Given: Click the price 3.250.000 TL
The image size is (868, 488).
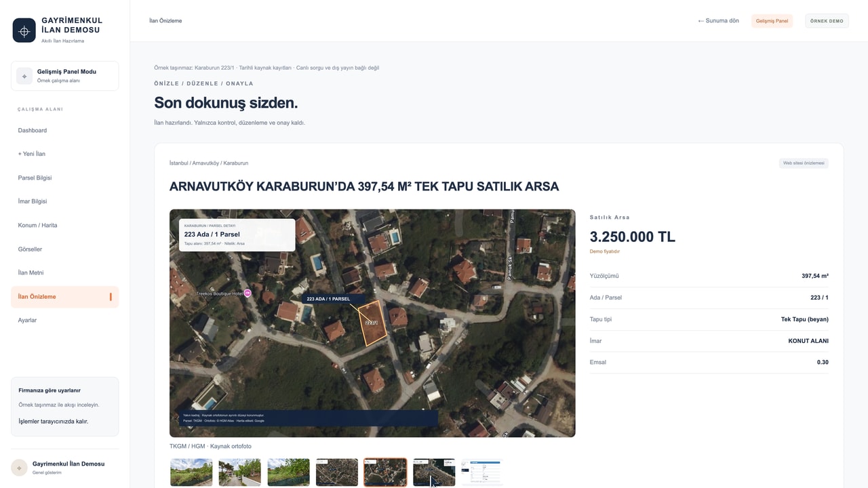Looking at the screenshot, I should (633, 237).
